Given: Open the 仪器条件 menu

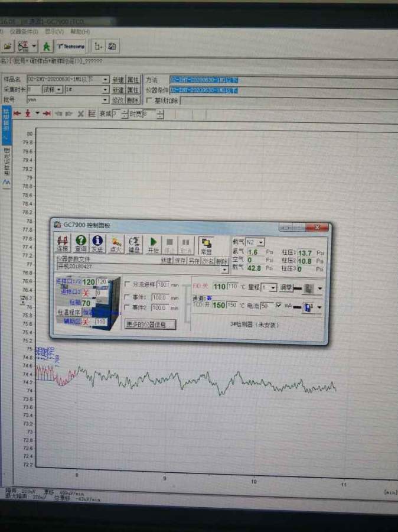Looking at the screenshot, I should tap(22, 31).
